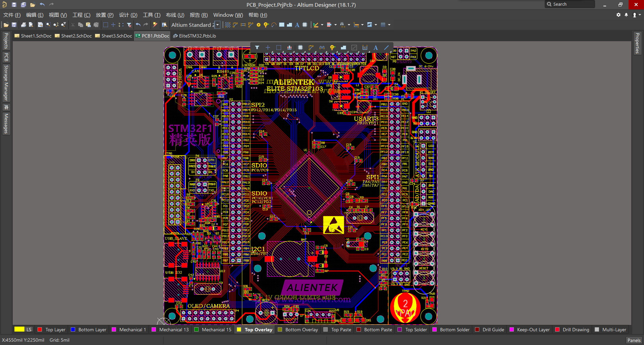Click the print icon in toolbar
This screenshot has width=644, height=345.
pyautogui.click(x=23, y=25)
